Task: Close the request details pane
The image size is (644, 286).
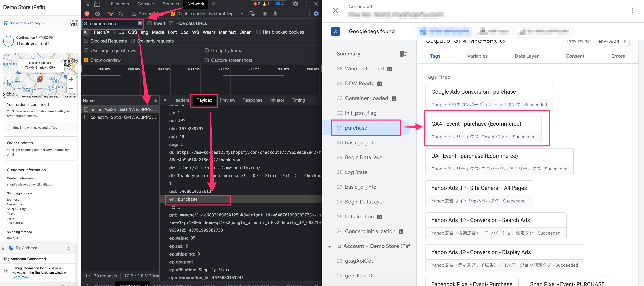Action: 165,100
